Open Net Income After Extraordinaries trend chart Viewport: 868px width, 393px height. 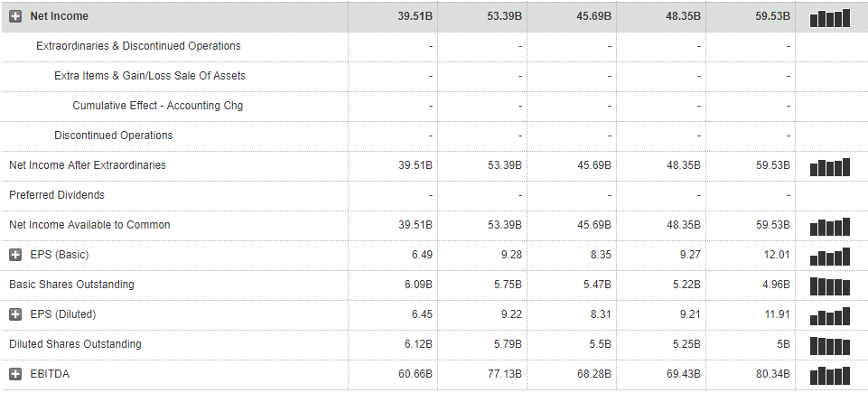(830, 166)
